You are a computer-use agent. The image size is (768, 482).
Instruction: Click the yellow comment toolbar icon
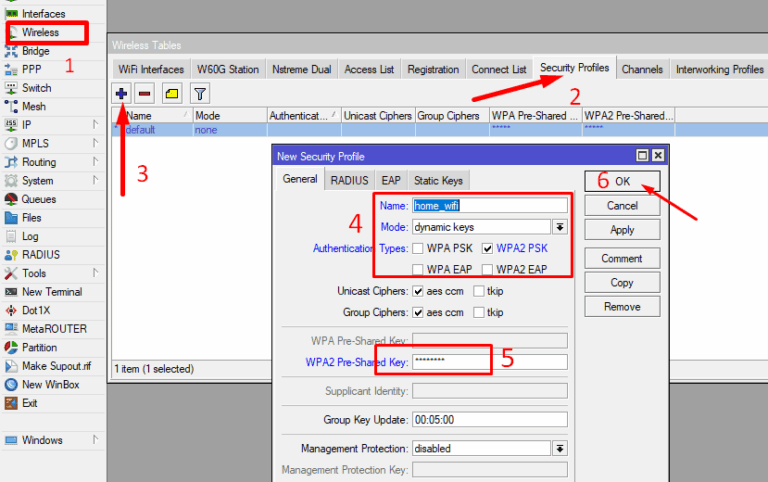(x=172, y=94)
